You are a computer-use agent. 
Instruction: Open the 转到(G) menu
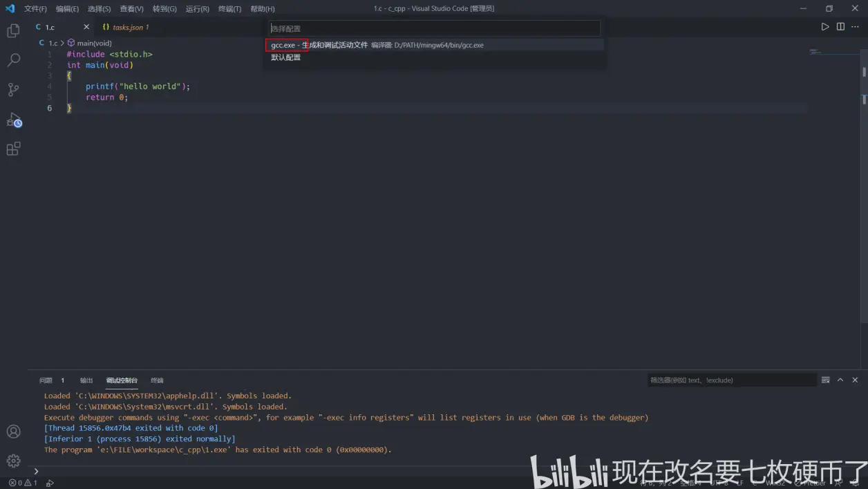tap(164, 8)
